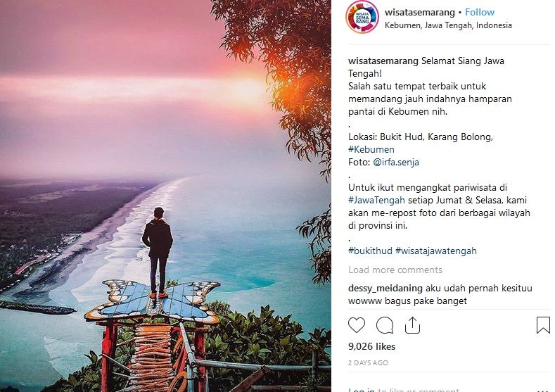
Task: Click the Log in link
Action: (x=362, y=389)
